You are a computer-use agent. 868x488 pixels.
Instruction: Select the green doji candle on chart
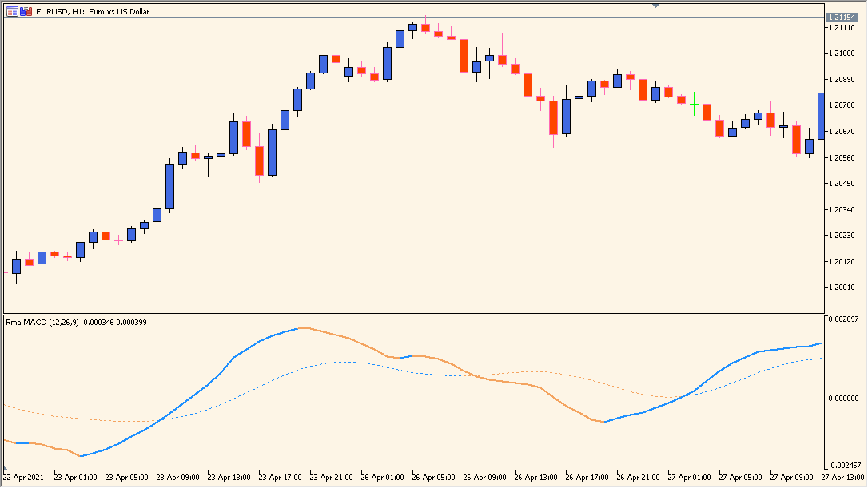click(695, 104)
